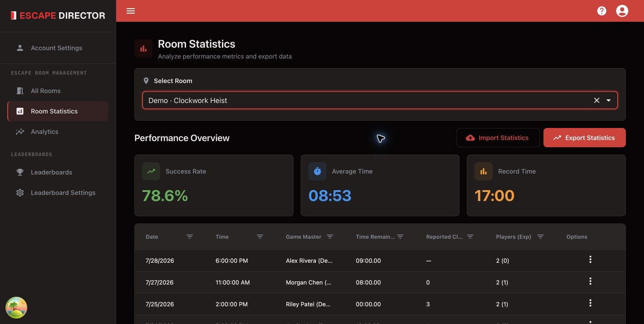Open options menu for the 7/28/2026 row
The width and height of the screenshot is (644, 324).
[590, 260]
